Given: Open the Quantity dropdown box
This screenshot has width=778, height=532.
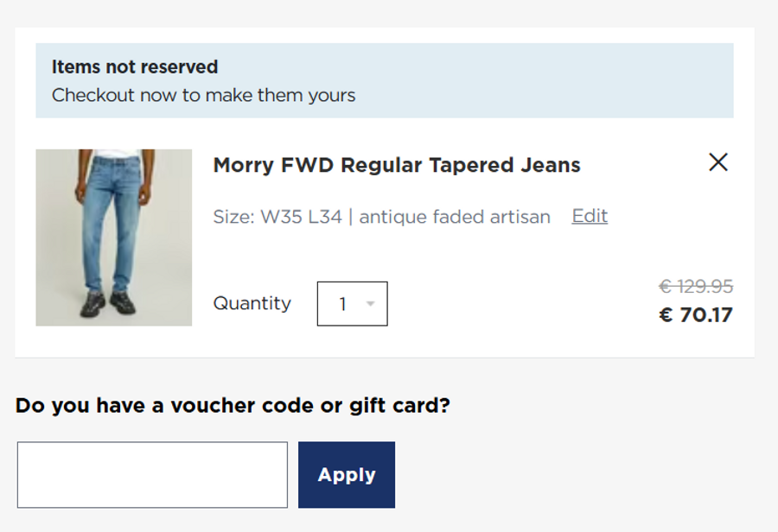Looking at the screenshot, I should (x=352, y=304).
